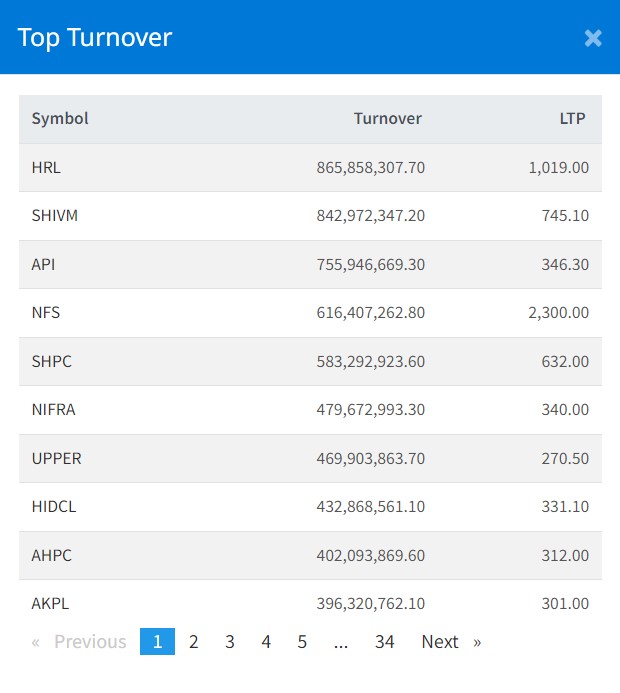Screen dimensions: 620x693
Task: Navigate to page 5
Action: point(302,642)
